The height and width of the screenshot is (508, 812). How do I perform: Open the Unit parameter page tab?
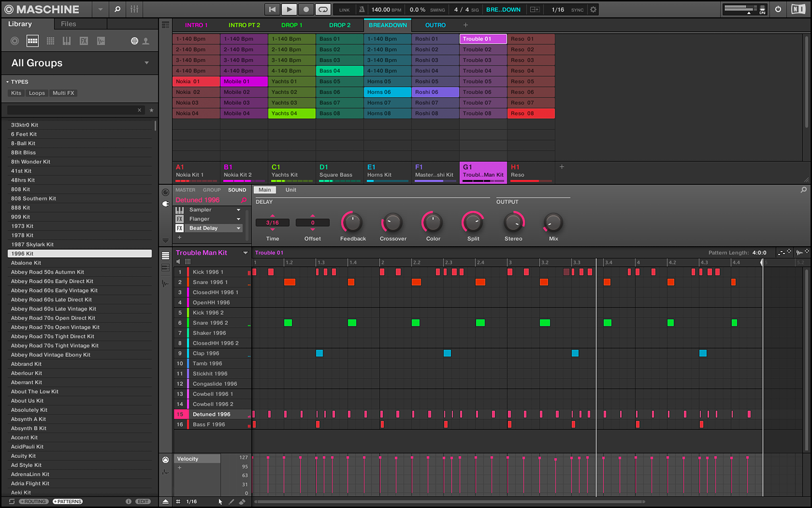point(291,190)
